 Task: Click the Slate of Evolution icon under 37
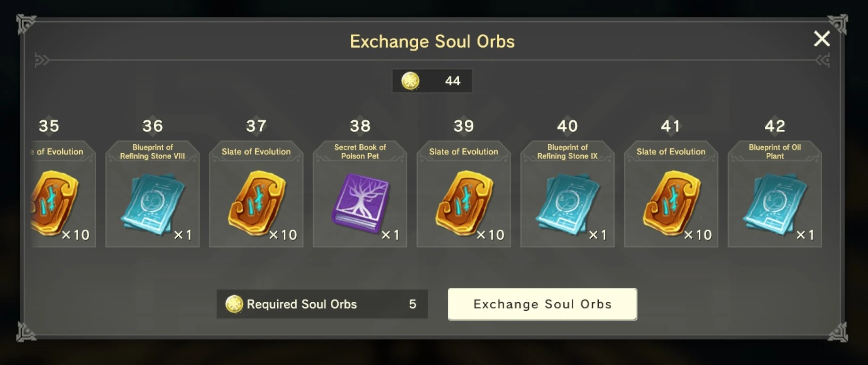(256, 203)
